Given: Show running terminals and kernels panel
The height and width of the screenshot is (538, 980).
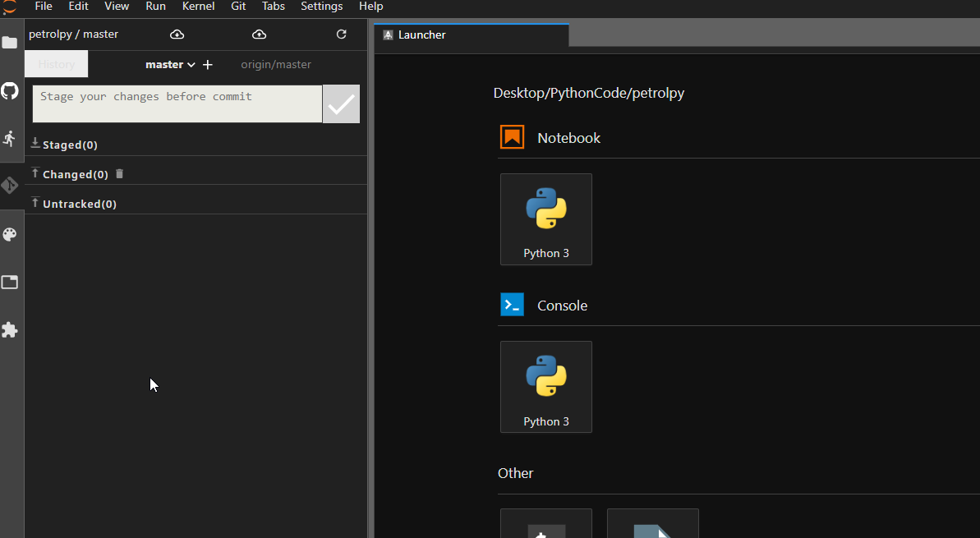Looking at the screenshot, I should [10, 138].
